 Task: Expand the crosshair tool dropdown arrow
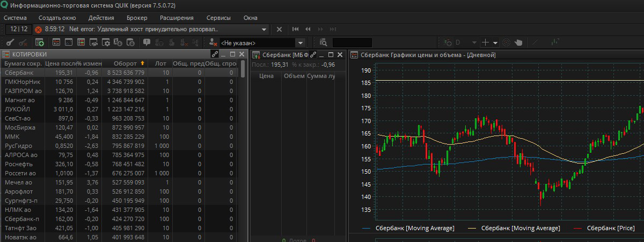point(495,42)
